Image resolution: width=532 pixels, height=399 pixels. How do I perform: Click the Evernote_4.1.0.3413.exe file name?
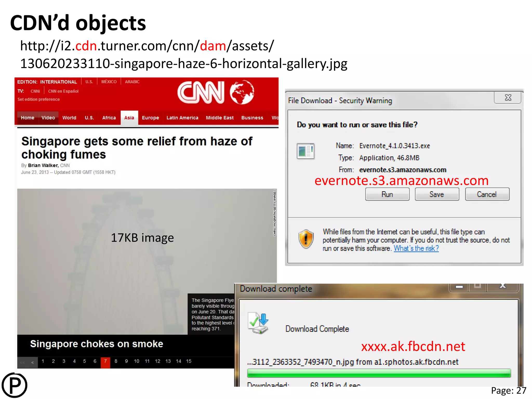coord(395,146)
